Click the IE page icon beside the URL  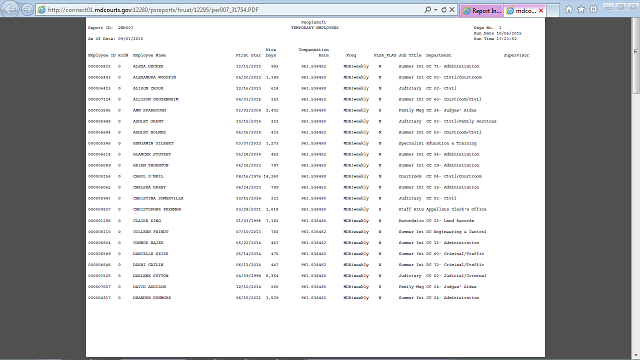tap(41, 9)
